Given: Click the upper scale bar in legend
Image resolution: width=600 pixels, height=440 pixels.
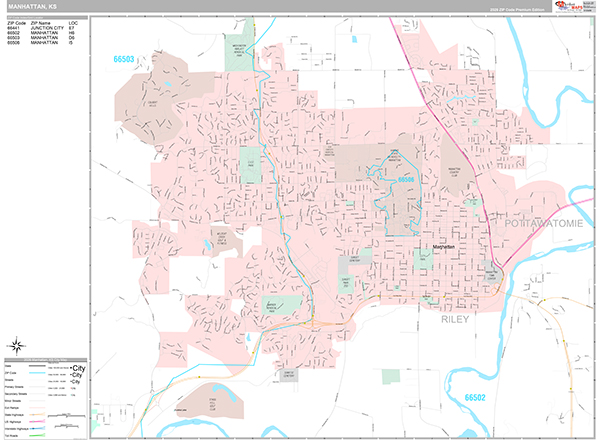Looking at the screenshot, I should pyautogui.click(x=67, y=415).
